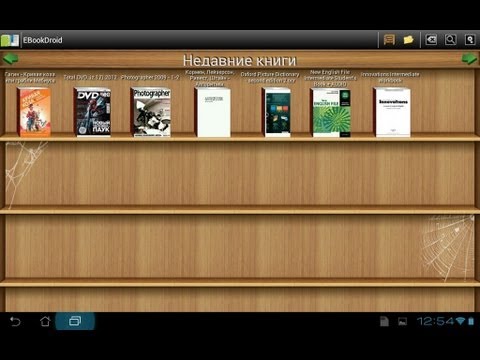Click the 12:54 clock in status bar
The height and width of the screenshot is (360, 480).
[435, 321]
